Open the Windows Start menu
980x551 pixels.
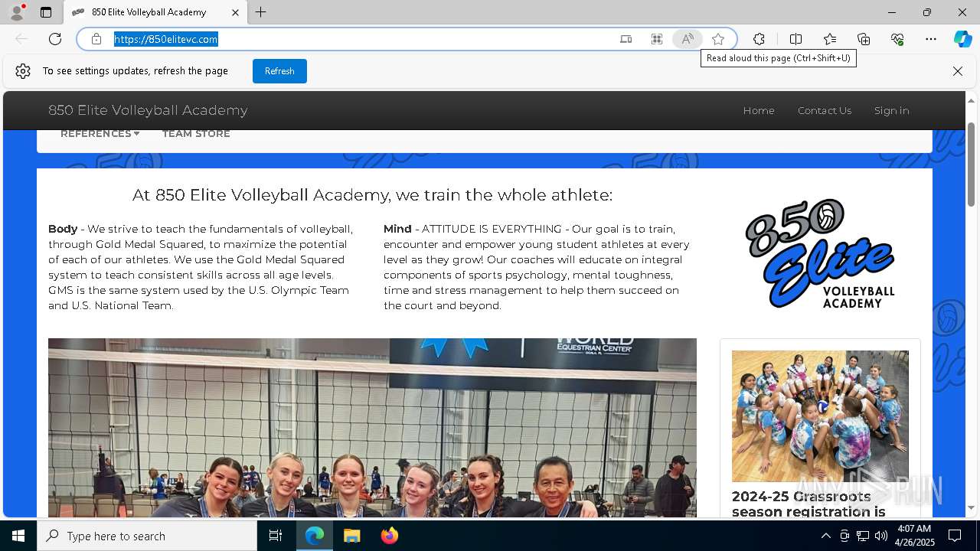(x=18, y=536)
